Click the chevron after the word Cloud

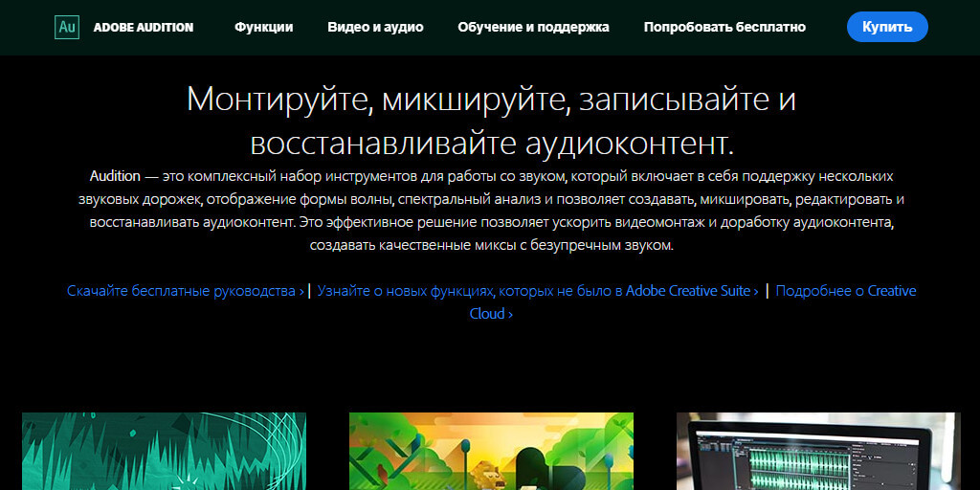(510, 314)
